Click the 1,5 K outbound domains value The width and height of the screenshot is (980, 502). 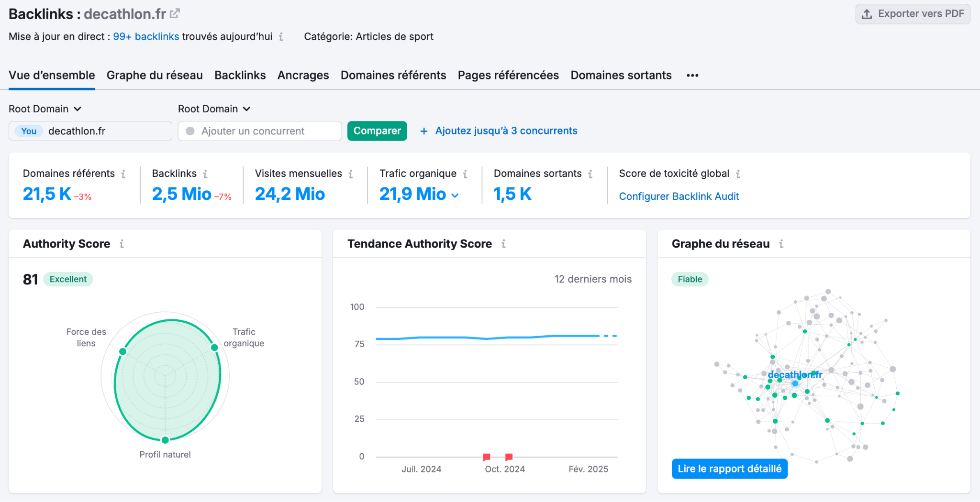pos(512,194)
